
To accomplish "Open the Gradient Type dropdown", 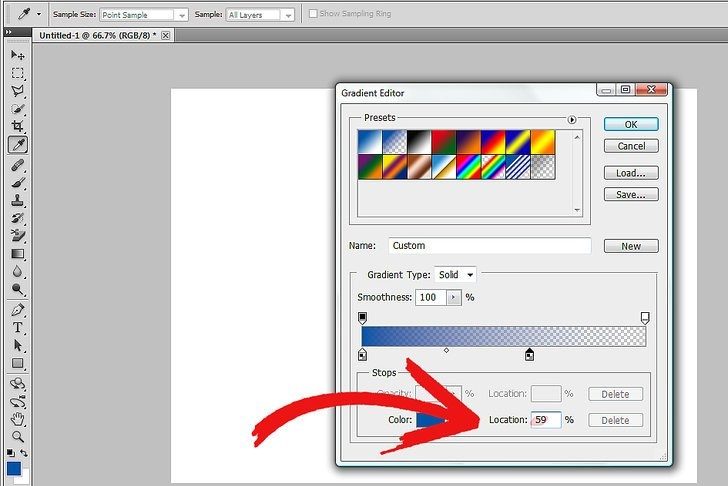I will [457, 274].
